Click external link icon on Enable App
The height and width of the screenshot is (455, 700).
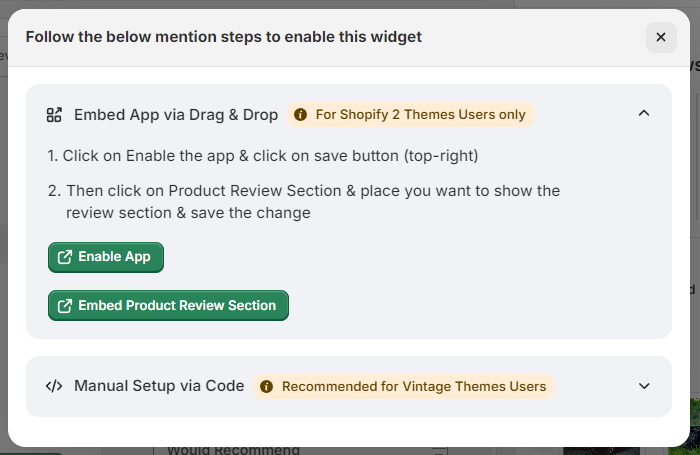coord(65,257)
